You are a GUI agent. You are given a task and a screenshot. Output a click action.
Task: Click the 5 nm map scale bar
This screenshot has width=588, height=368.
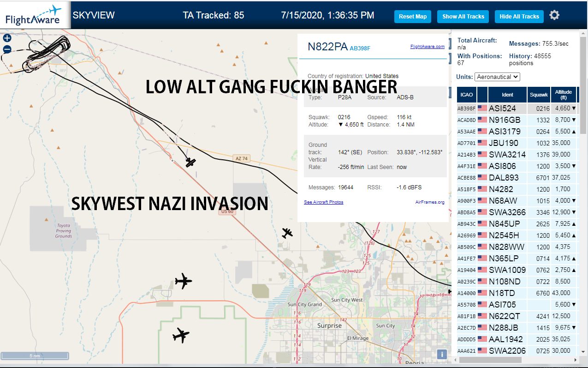click(35, 356)
